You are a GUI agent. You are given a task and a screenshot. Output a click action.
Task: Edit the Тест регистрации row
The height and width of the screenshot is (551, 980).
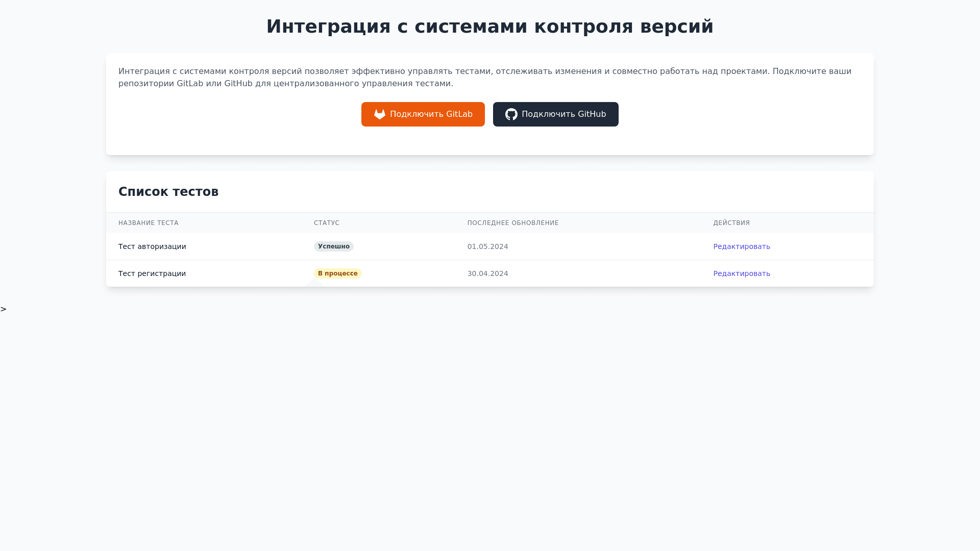pos(741,273)
